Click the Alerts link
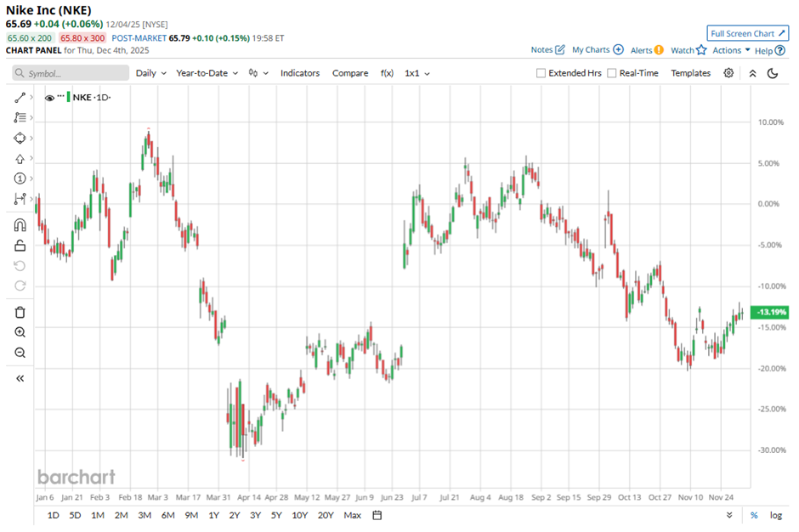 click(641, 50)
